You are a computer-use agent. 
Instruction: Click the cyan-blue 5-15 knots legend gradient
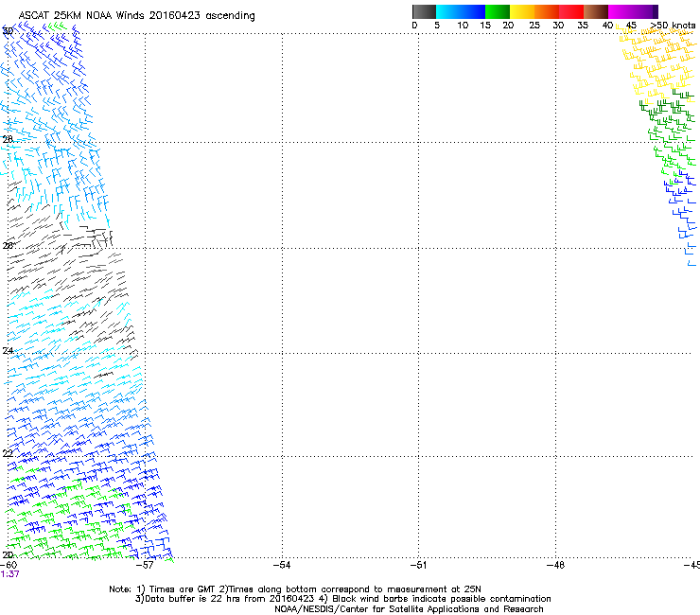tap(461, 11)
